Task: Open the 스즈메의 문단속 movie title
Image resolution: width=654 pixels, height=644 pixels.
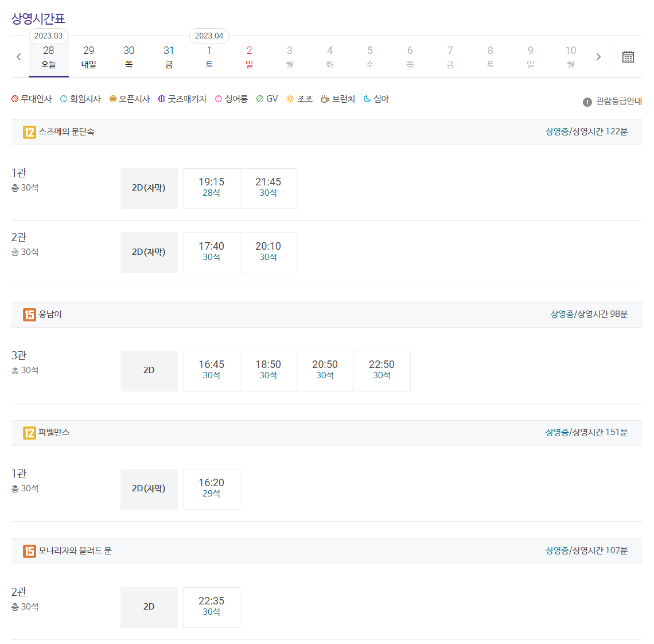Action: 67,132
